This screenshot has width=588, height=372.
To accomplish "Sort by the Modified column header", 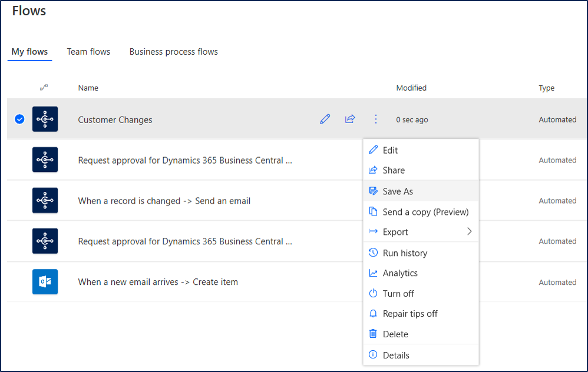I will 411,88.
